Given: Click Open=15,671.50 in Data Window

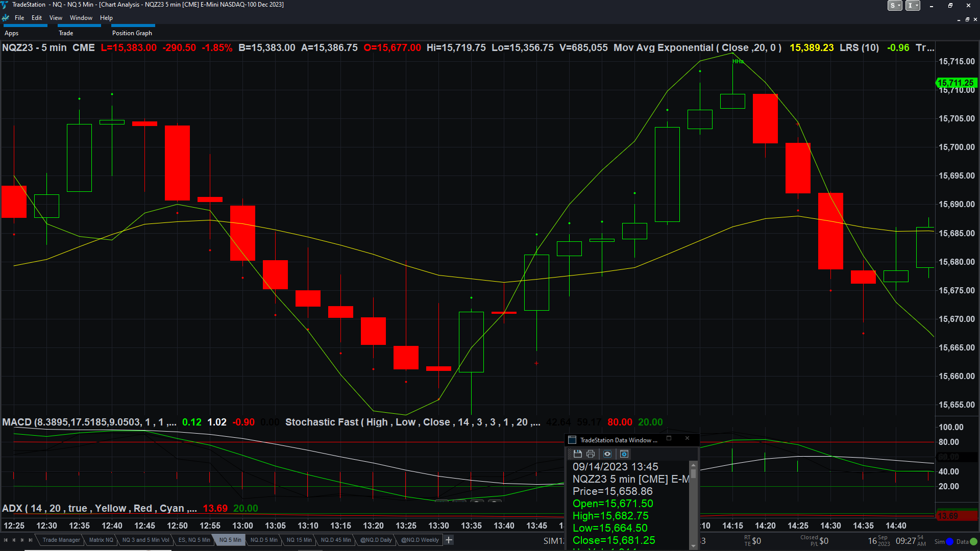Looking at the screenshot, I should tap(612, 504).
